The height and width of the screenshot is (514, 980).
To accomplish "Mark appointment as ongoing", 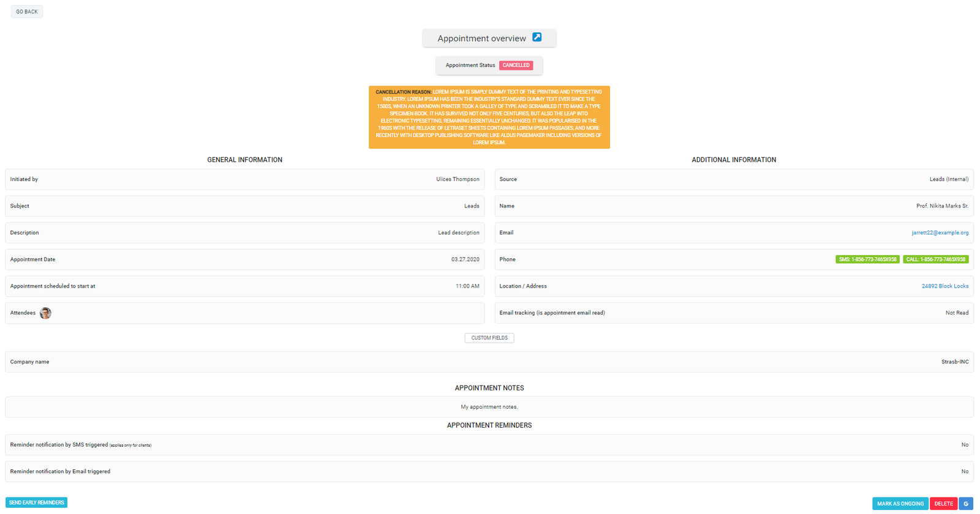I will pos(900,504).
